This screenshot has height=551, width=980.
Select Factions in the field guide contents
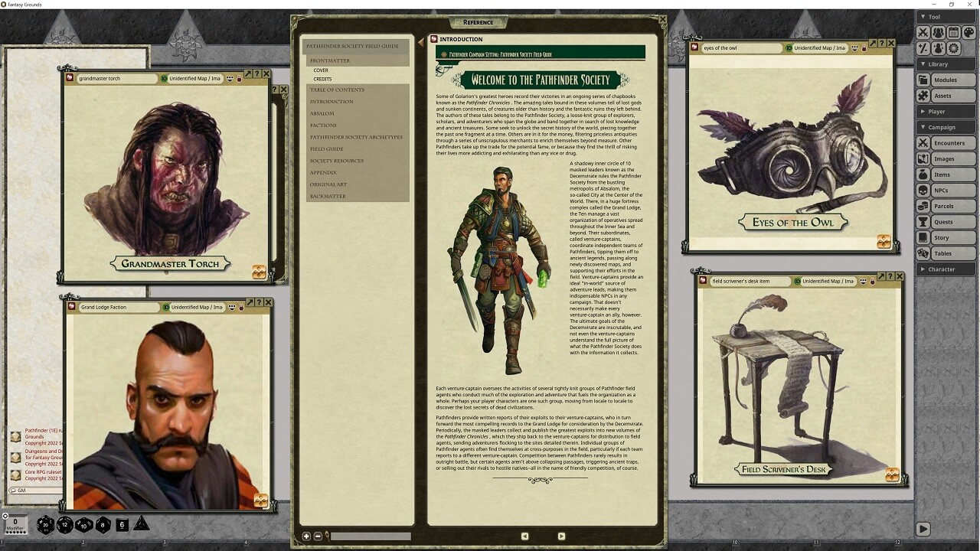323,125
